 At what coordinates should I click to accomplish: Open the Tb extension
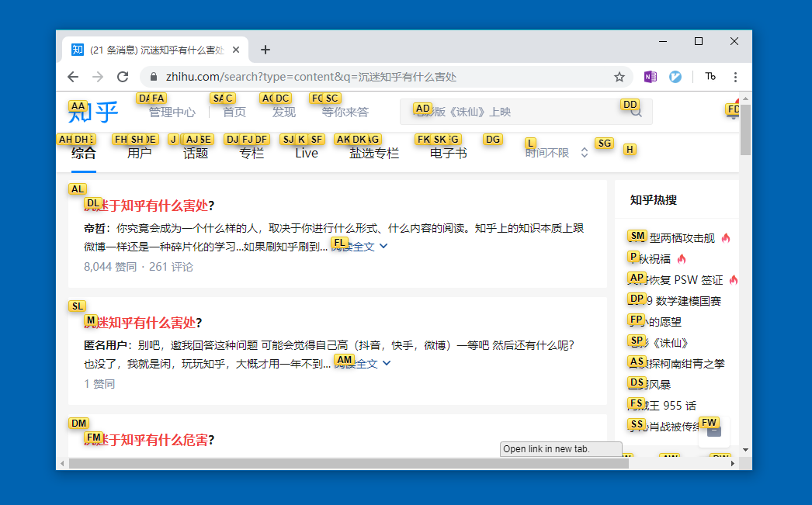[x=710, y=77]
